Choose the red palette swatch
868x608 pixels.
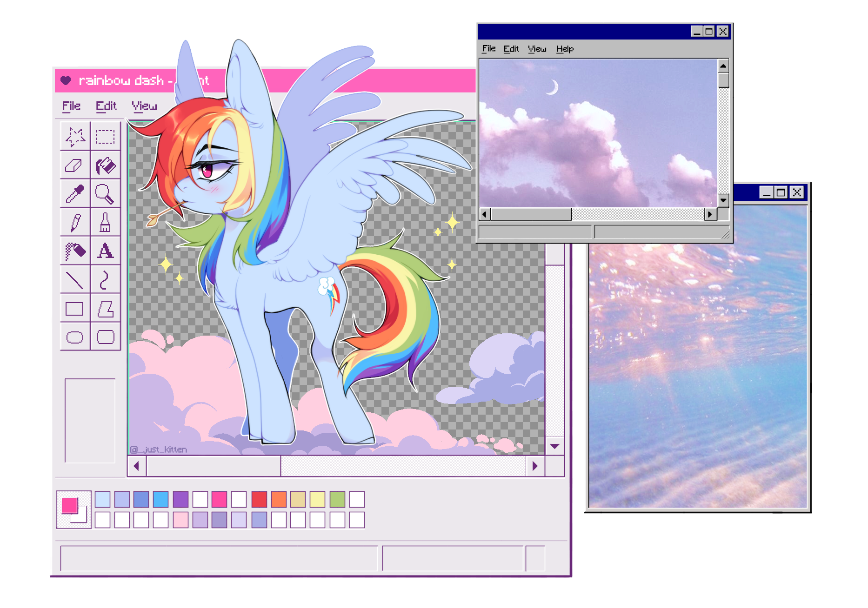coord(259,499)
